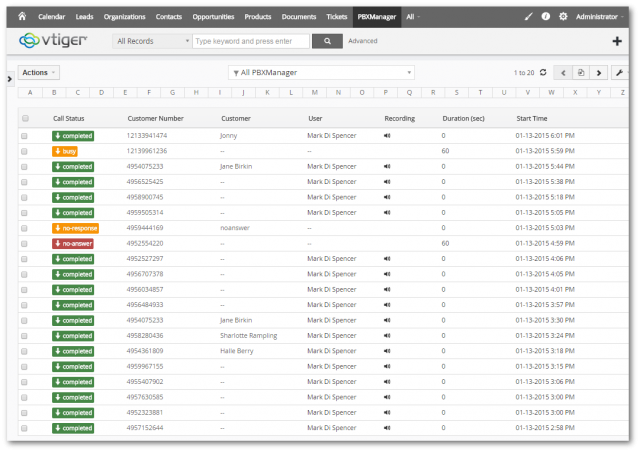Open the Organizations module
Screen dimensions: 640x452
(124, 17)
